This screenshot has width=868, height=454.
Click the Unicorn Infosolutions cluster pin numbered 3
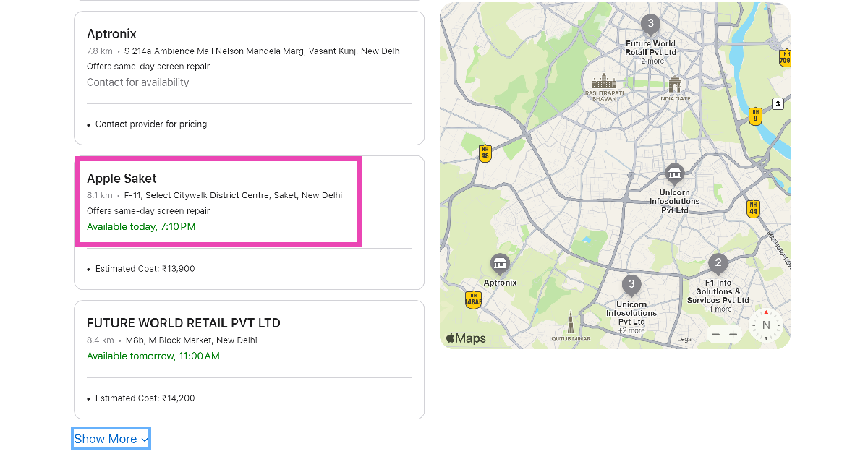pyautogui.click(x=631, y=285)
